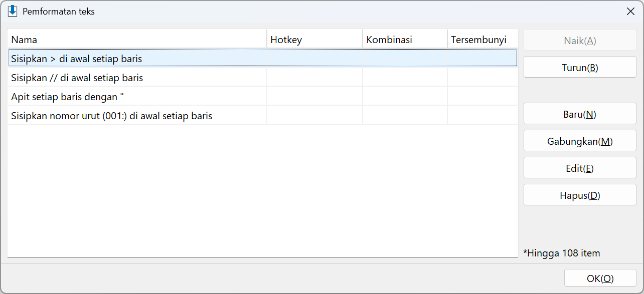
Task: Click the Kombinasi column header
Action: click(405, 40)
